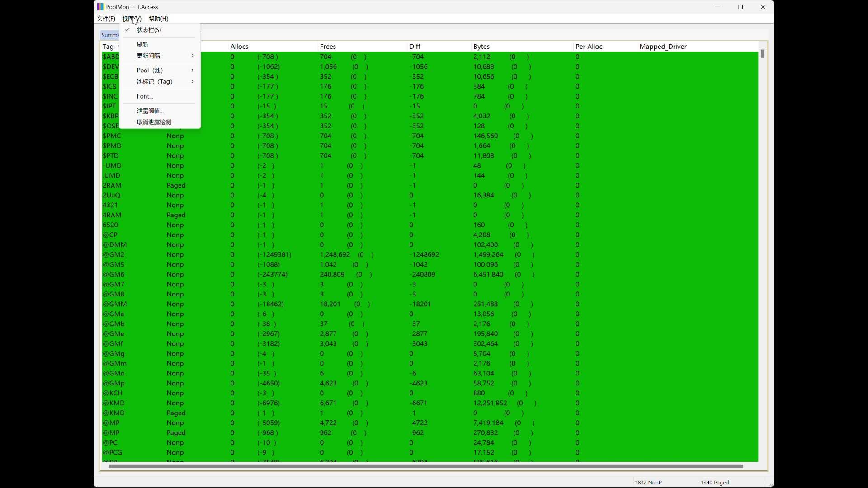This screenshot has height=488, width=868.
Task: Select the 2RAM tag row
Action: coord(429,185)
